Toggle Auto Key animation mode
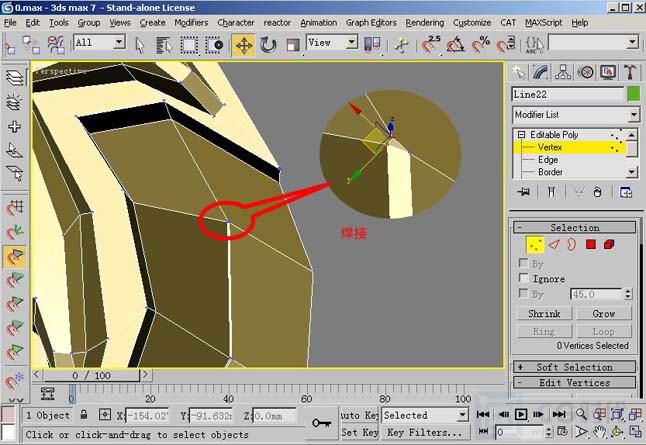Viewport: 646px width, 445px height. pyautogui.click(x=359, y=415)
